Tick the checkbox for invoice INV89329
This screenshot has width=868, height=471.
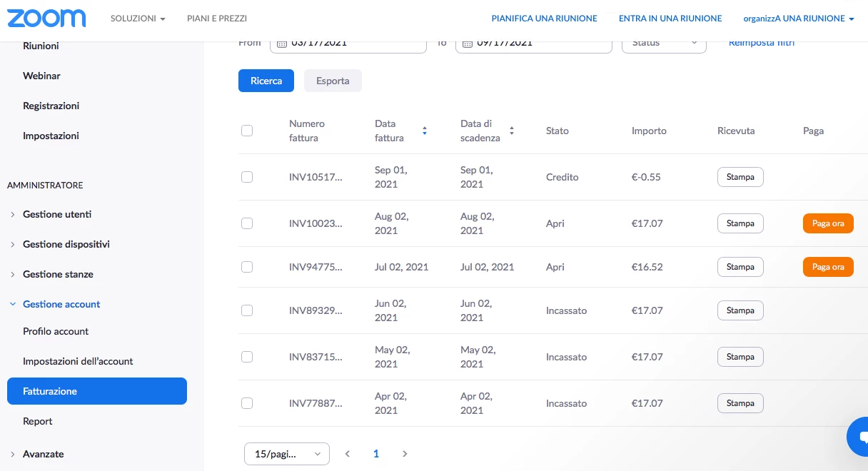[x=247, y=310]
